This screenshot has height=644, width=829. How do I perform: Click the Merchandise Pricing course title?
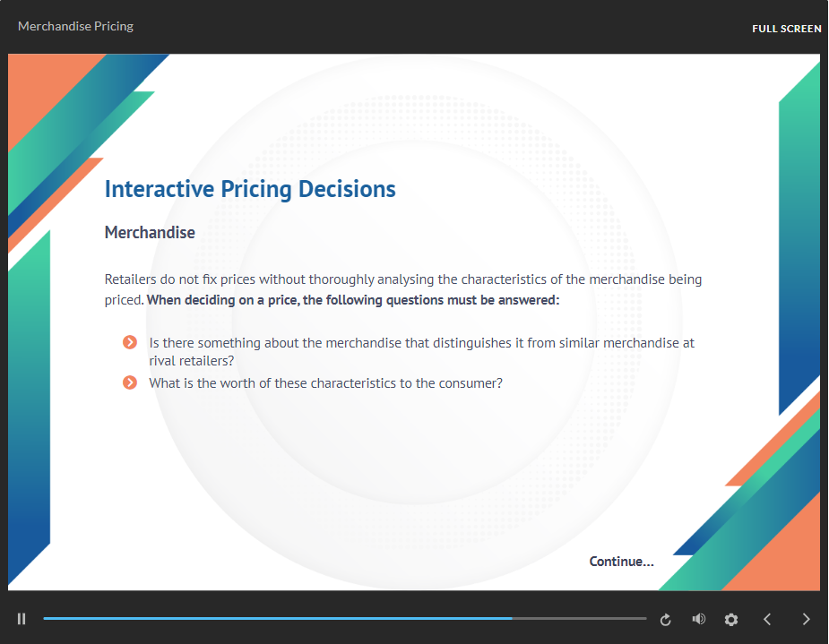tap(75, 26)
